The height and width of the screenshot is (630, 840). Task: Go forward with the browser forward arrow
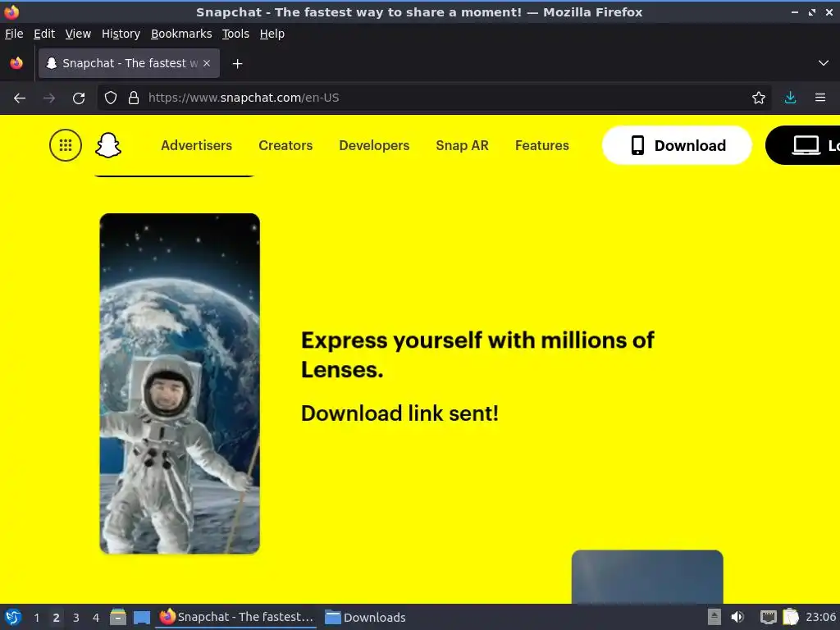click(48, 98)
